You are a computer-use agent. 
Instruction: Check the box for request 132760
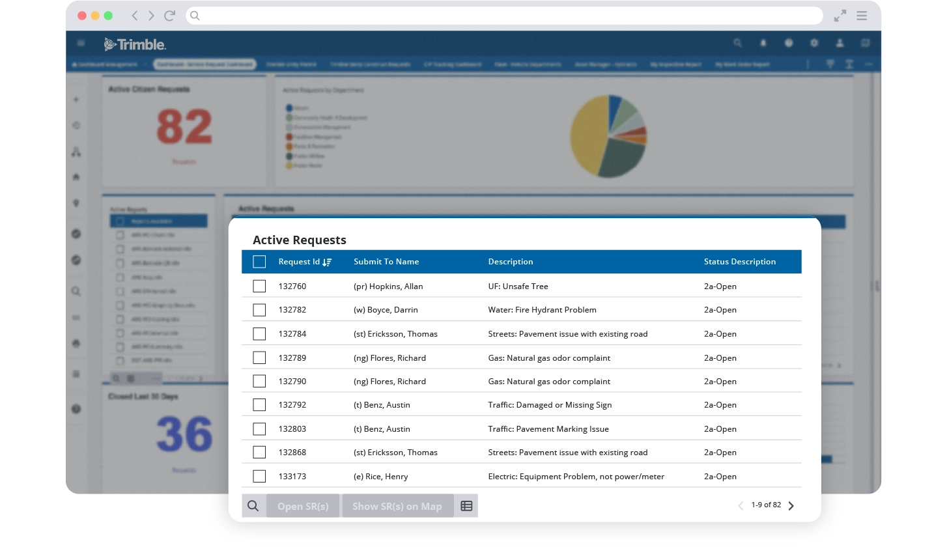coord(259,286)
